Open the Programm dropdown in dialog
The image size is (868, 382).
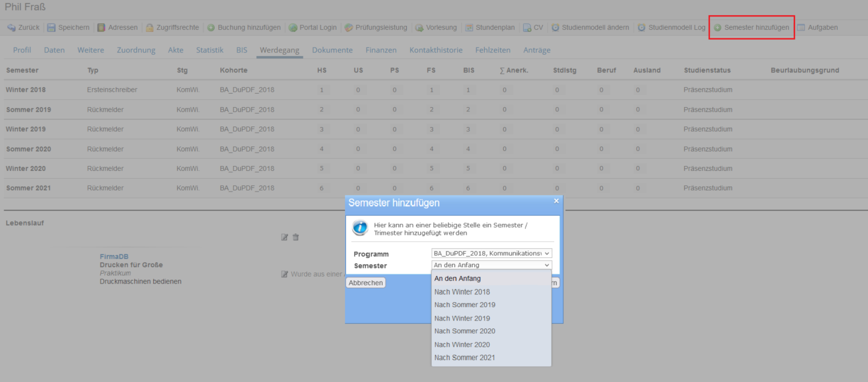pyautogui.click(x=491, y=253)
